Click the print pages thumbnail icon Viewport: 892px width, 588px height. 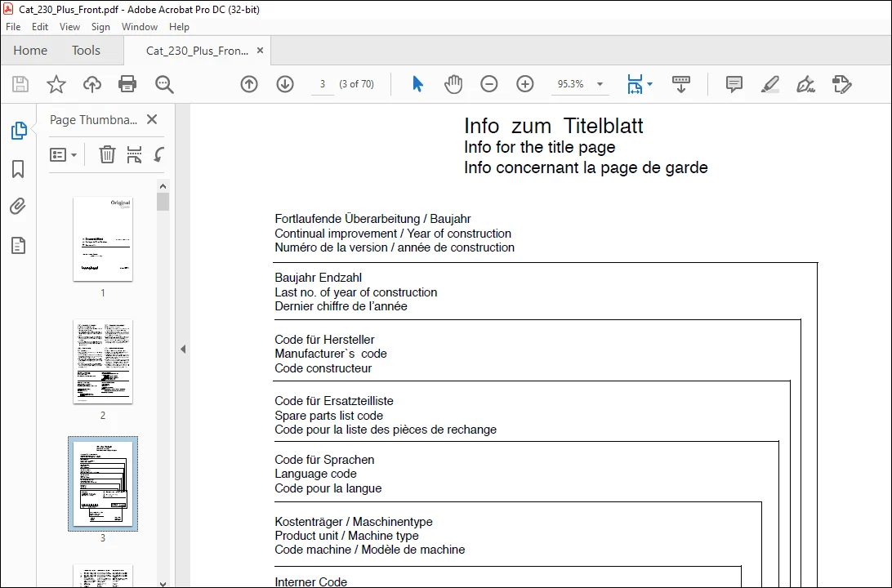134,154
